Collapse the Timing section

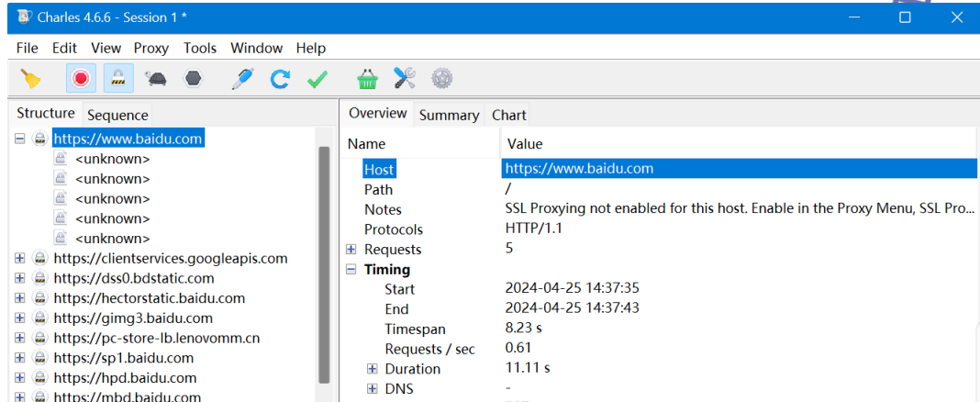coord(351,270)
